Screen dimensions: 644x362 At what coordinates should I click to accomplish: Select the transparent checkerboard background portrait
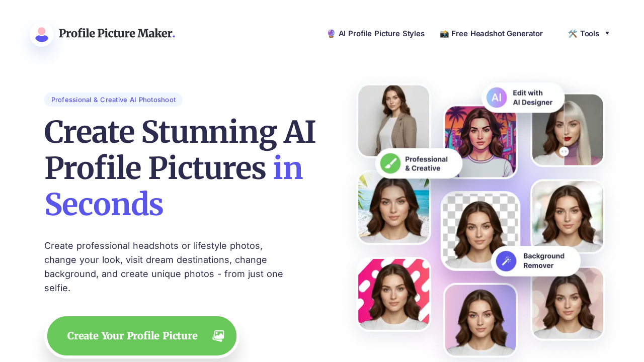pyautogui.click(x=480, y=230)
